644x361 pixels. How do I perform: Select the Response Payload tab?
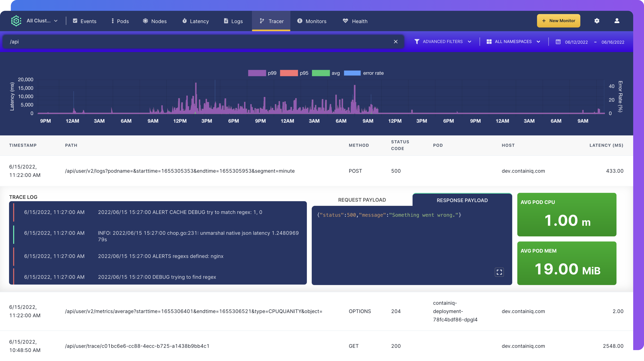[462, 200]
